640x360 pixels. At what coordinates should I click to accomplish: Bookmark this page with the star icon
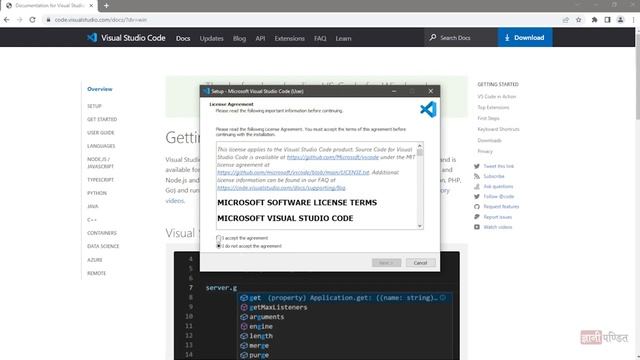(x=578, y=20)
